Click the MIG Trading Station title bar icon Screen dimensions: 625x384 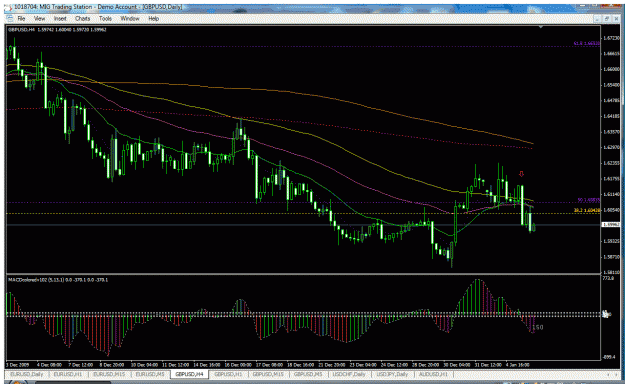pyautogui.click(x=8, y=7)
